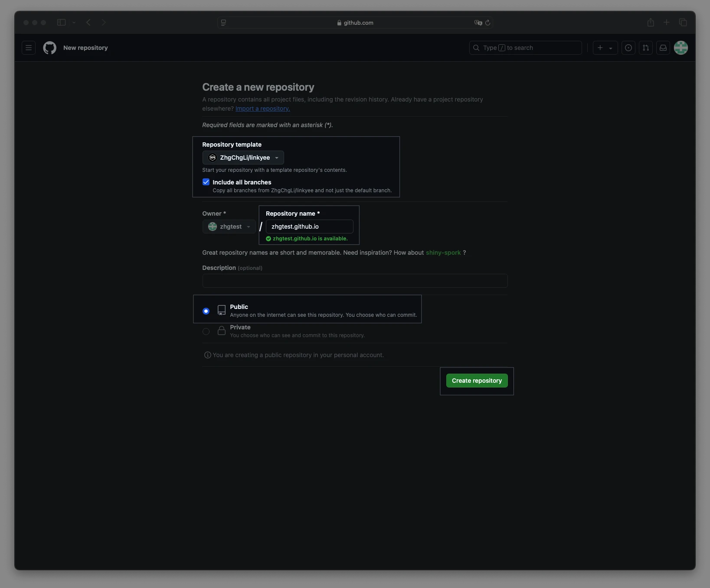
Task: Toggle Safari sidebar button
Action: pos(62,23)
